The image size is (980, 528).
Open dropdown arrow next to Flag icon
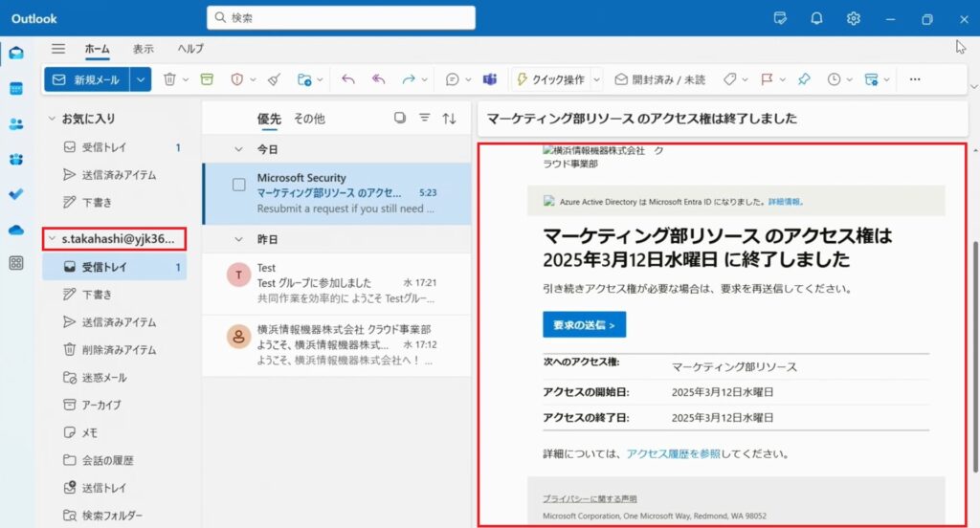coord(783,80)
